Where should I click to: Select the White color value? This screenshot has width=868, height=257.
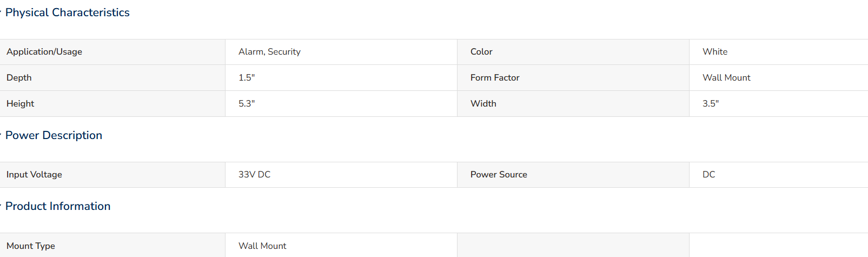(x=715, y=52)
